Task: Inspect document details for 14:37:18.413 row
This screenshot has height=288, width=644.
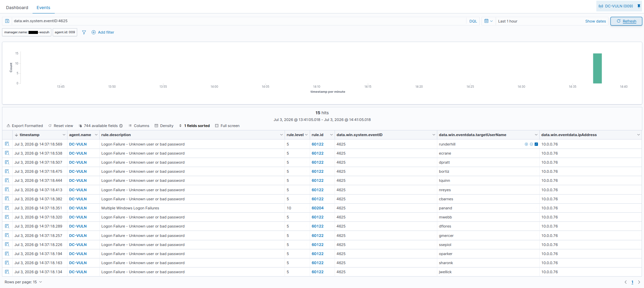Action: pos(7,190)
